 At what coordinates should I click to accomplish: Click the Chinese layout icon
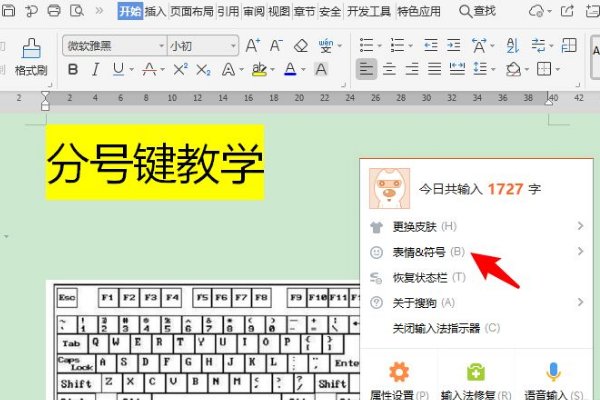pyautogui.click(x=479, y=46)
